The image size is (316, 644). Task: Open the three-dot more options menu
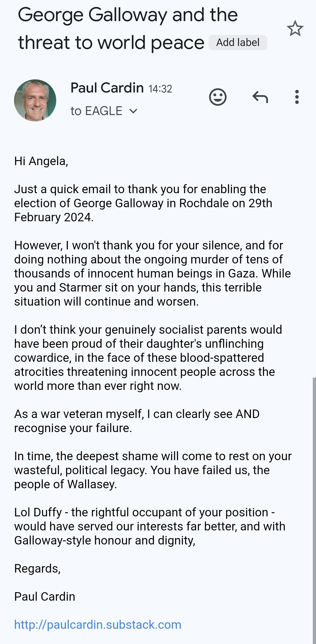(297, 97)
